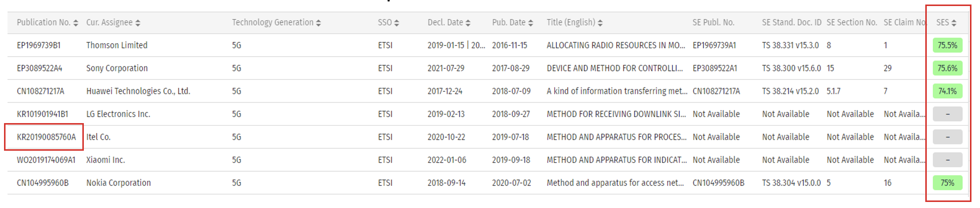Sort by Pub. Date column arrows
The image size is (980, 208).
(x=531, y=23)
